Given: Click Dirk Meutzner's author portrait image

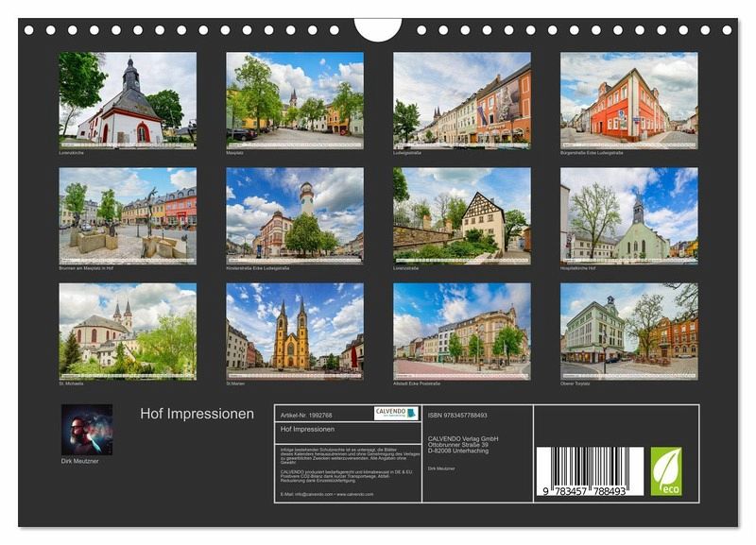Looking at the screenshot, I should point(87,430).
